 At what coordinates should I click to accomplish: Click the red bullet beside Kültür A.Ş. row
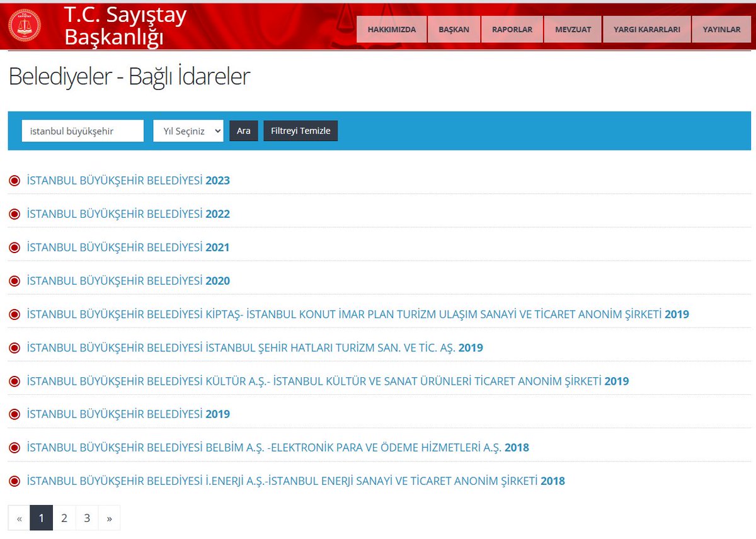(x=14, y=381)
